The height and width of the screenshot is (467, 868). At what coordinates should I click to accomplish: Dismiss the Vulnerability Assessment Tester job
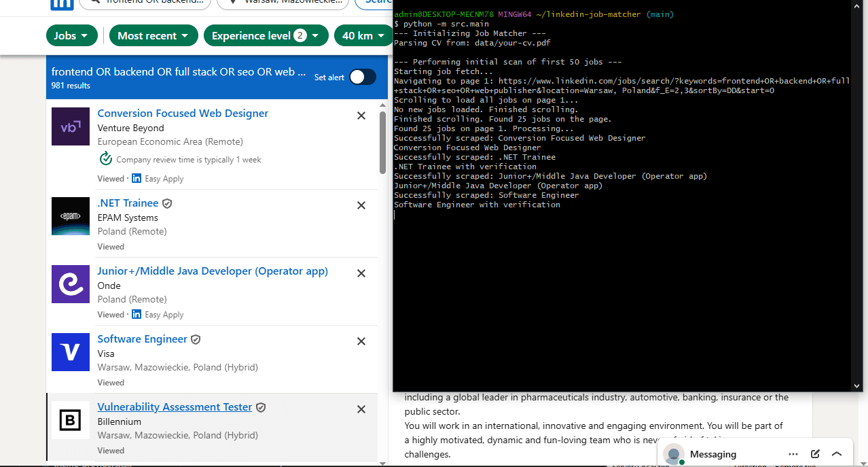tap(361, 409)
